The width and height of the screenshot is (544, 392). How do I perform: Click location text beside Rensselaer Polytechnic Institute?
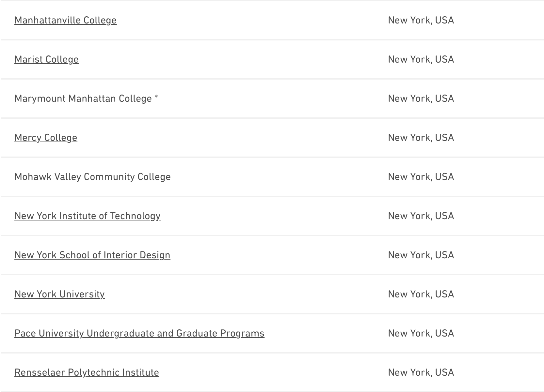click(x=421, y=372)
